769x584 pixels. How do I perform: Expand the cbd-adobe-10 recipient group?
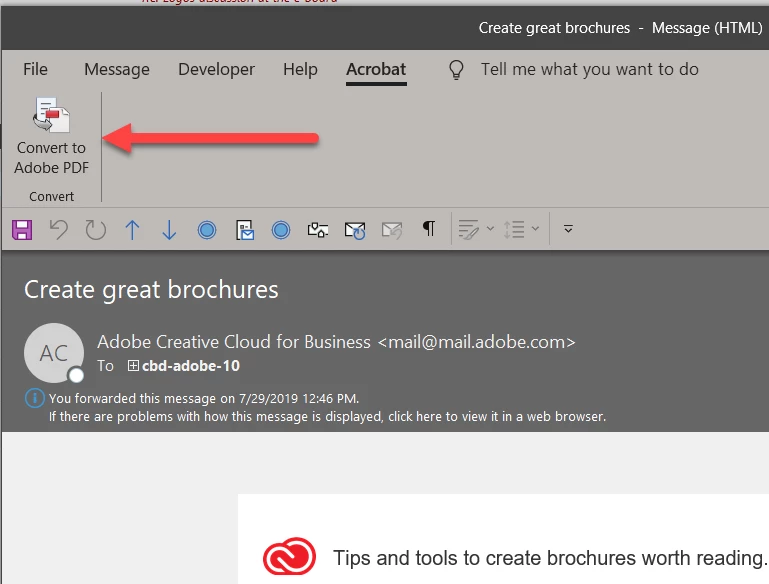pos(133,365)
